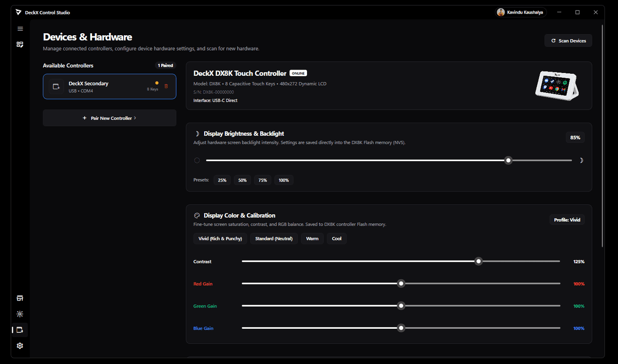Choose the Vivid (Rich & Punchy) profile

click(220, 238)
